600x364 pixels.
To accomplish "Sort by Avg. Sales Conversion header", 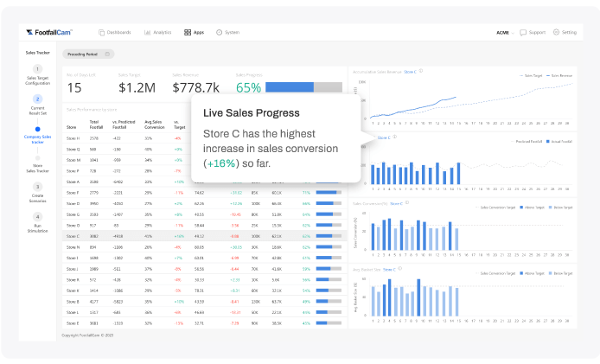I will click(155, 125).
